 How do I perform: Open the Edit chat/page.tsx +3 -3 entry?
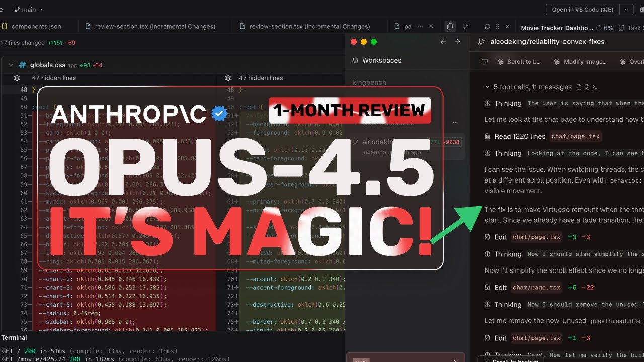pos(537,237)
